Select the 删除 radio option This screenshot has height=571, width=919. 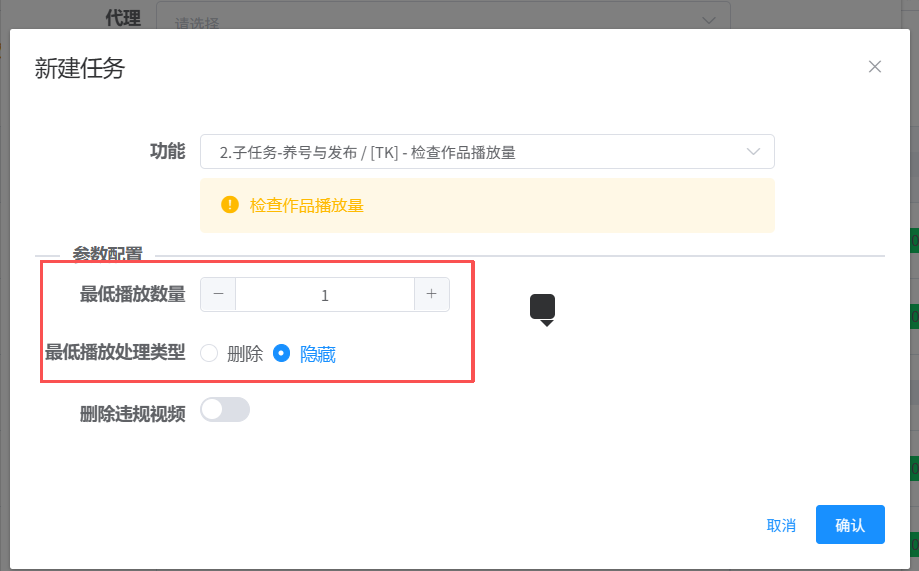pos(209,353)
